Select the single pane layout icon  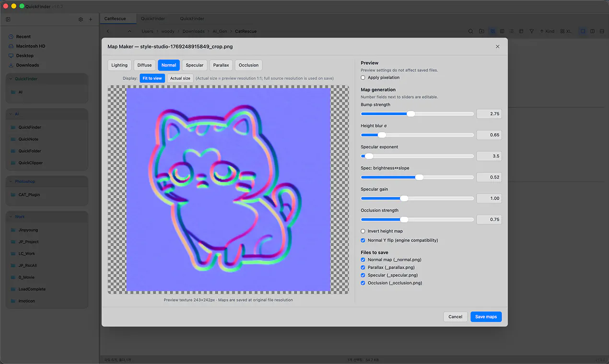point(583,31)
